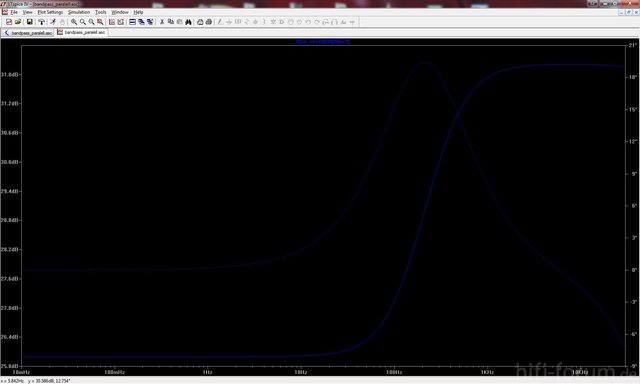Open Control Panel via the hammer icon
Viewport: 640px width, 384px height.
pos(41,22)
